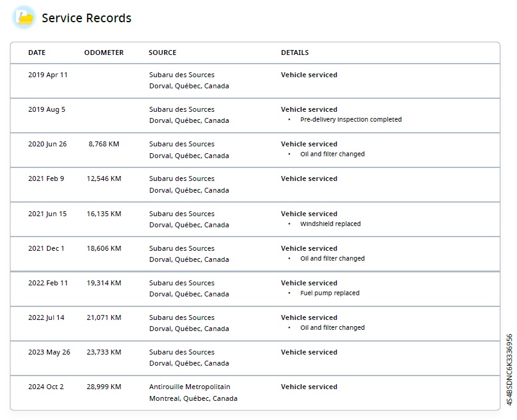Click the DATE column header

[37, 52]
